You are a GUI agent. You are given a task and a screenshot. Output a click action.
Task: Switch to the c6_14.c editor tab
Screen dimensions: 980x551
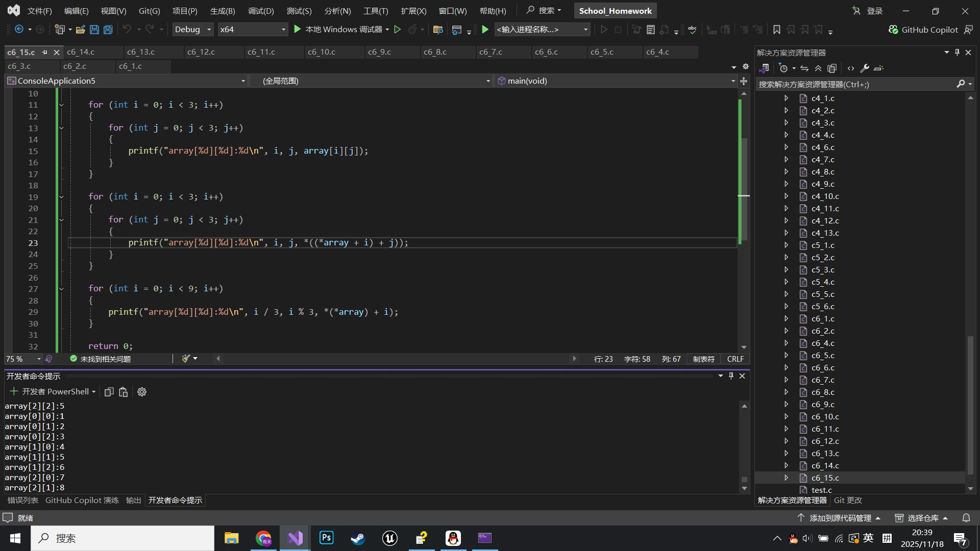tap(81, 52)
